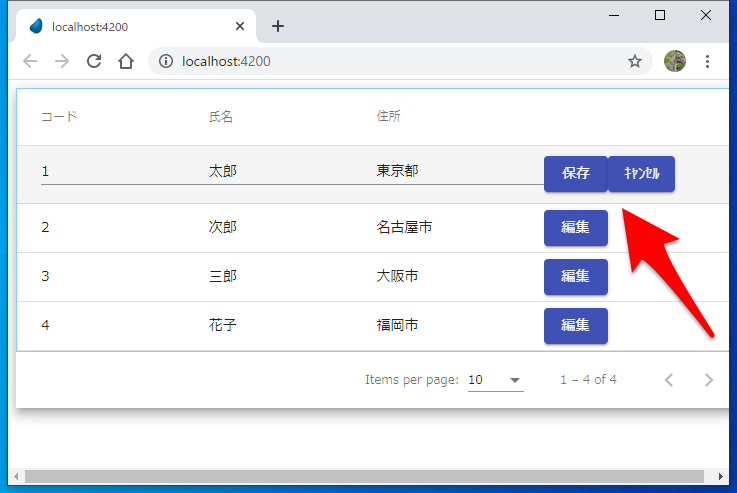Screen dimensions: 737x493
Task: Click the browser back arrow
Action: pos(30,61)
